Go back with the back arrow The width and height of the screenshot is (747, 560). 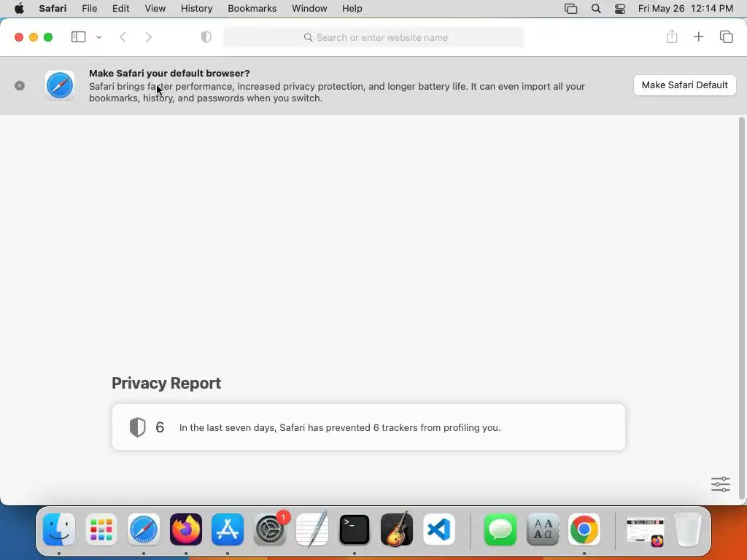pos(123,37)
